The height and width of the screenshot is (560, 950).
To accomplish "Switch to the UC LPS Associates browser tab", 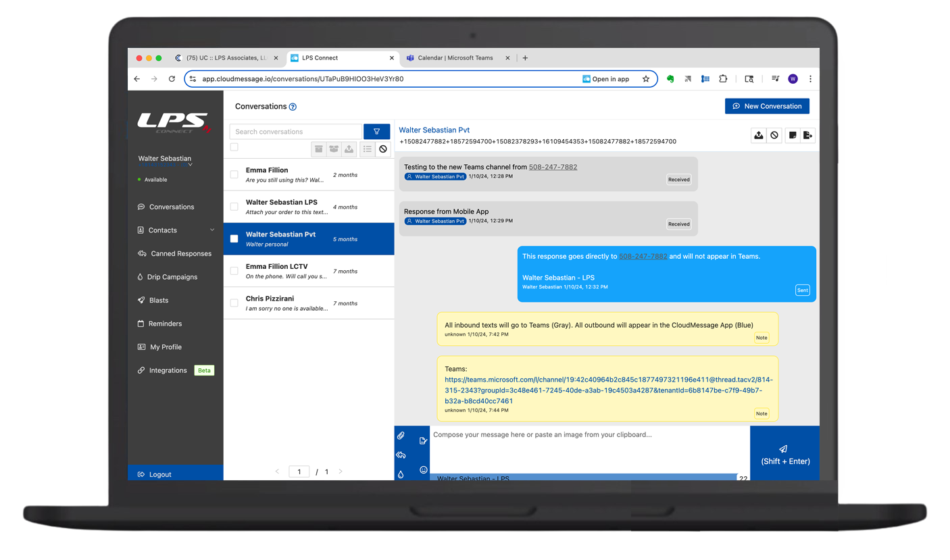I will point(226,58).
